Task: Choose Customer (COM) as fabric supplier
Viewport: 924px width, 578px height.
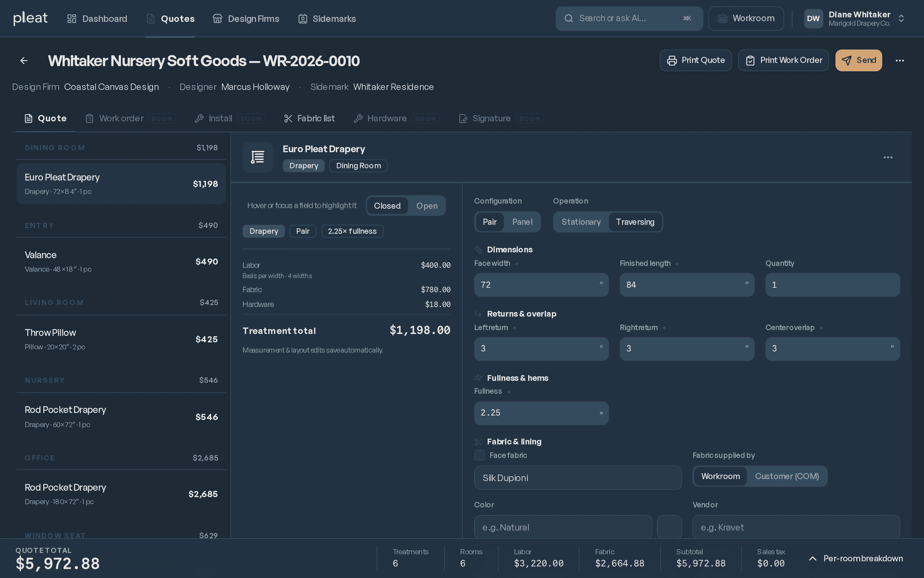Action: coord(787,476)
